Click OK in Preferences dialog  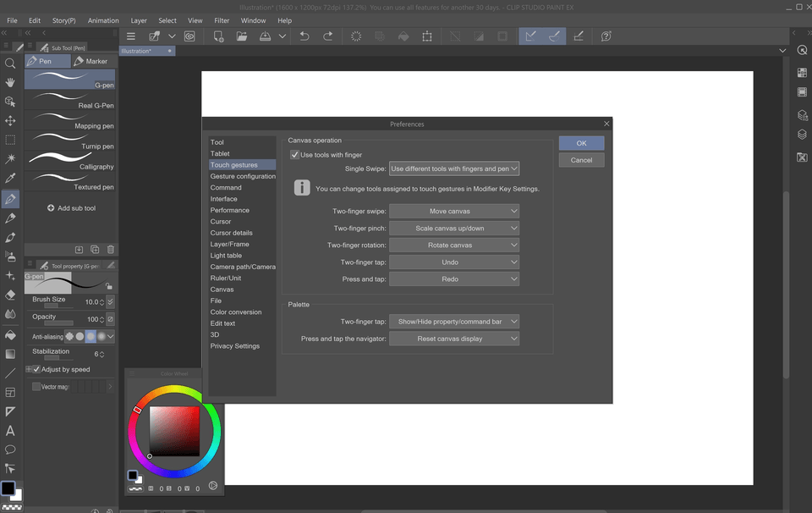click(581, 143)
